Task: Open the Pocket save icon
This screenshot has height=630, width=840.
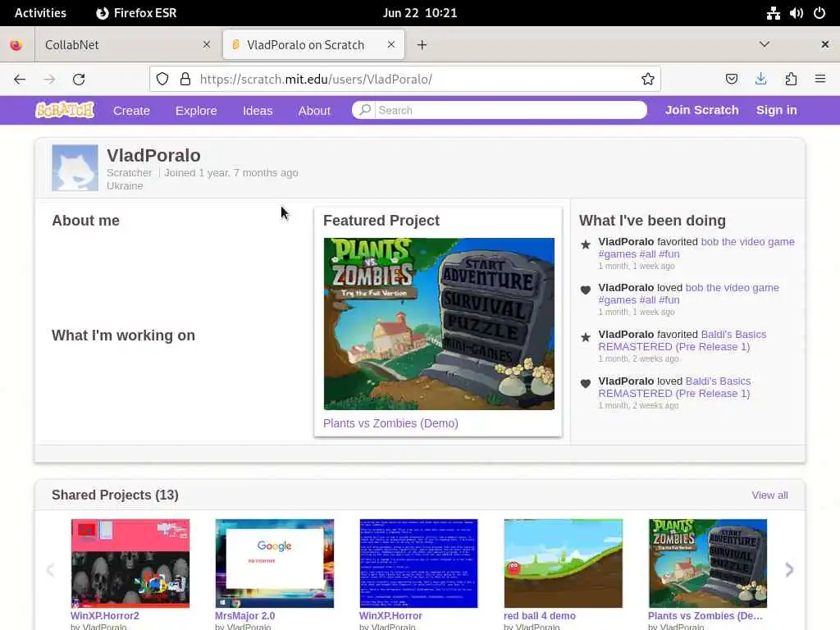Action: (x=731, y=80)
